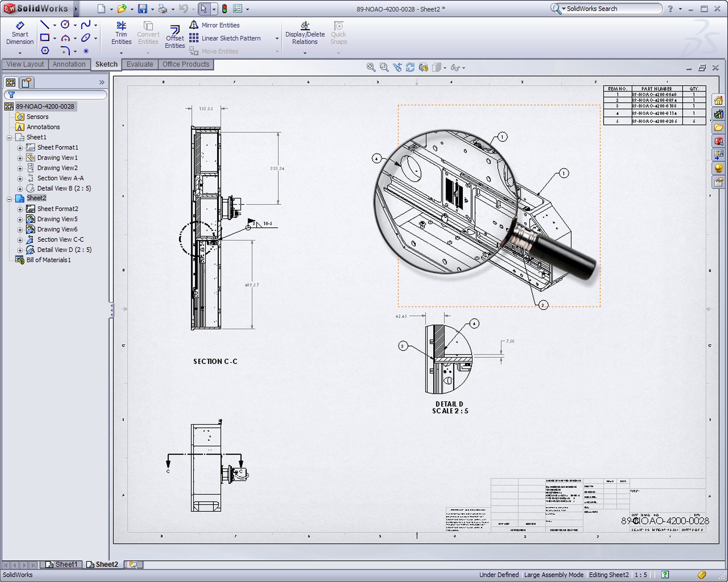Viewport: 728px width, 582px height.
Task: Click the SolidWorks Search field
Action: pos(611,9)
